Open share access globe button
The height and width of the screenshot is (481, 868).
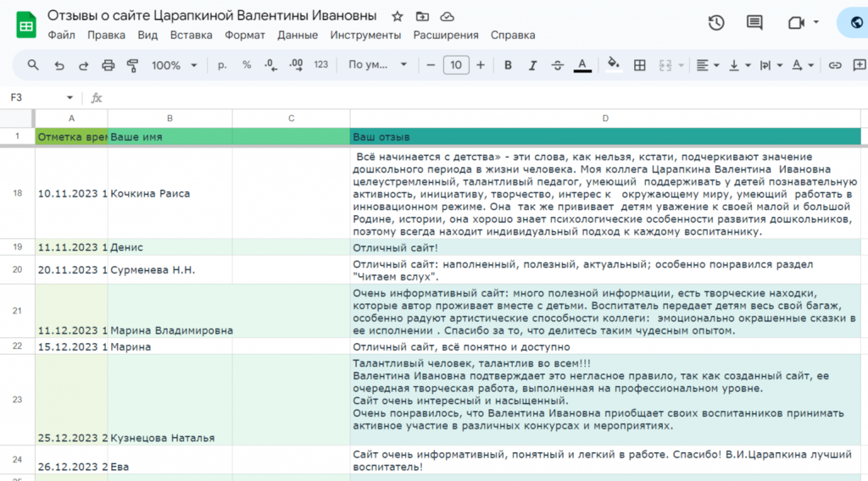(x=856, y=23)
